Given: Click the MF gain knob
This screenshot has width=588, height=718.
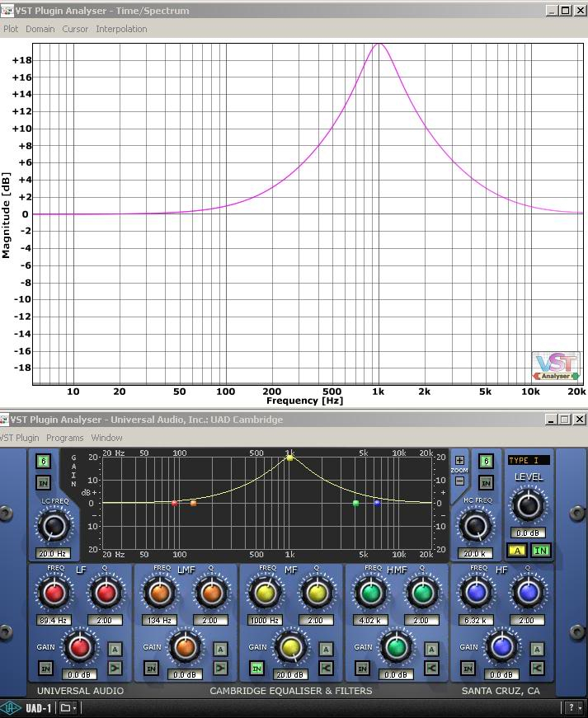Looking at the screenshot, I should click(x=290, y=648).
